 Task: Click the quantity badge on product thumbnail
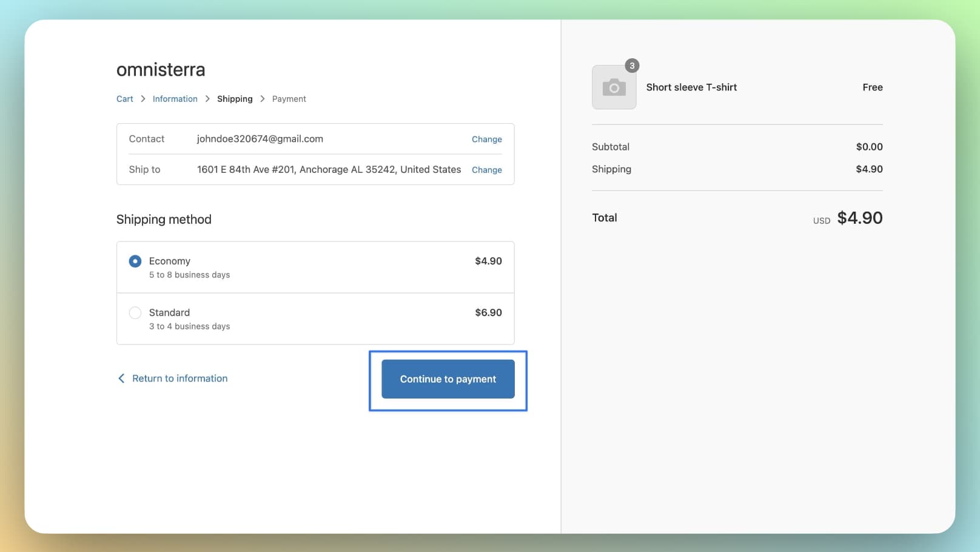[632, 66]
